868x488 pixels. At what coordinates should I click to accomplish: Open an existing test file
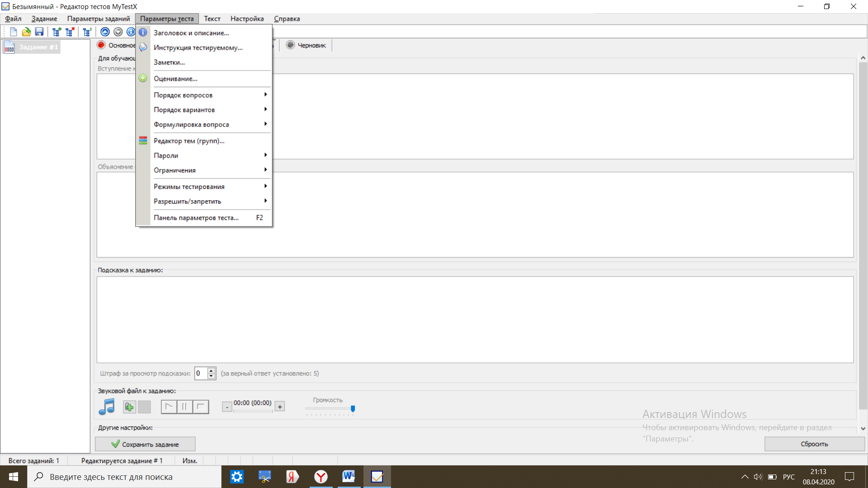click(26, 32)
